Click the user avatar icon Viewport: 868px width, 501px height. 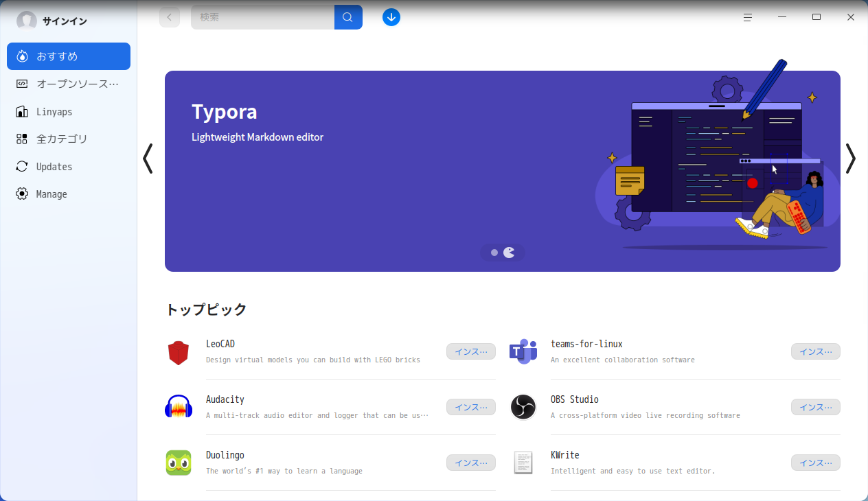(x=27, y=21)
